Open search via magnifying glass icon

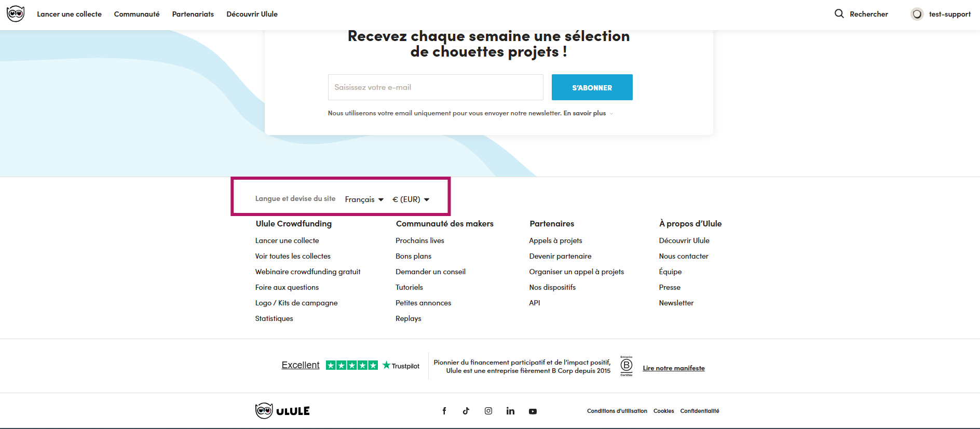pos(839,14)
